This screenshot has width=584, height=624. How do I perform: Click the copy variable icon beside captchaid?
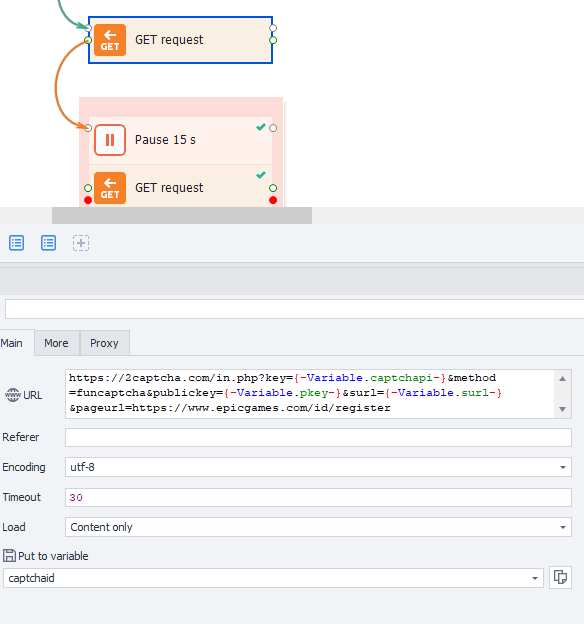click(x=560, y=577)
